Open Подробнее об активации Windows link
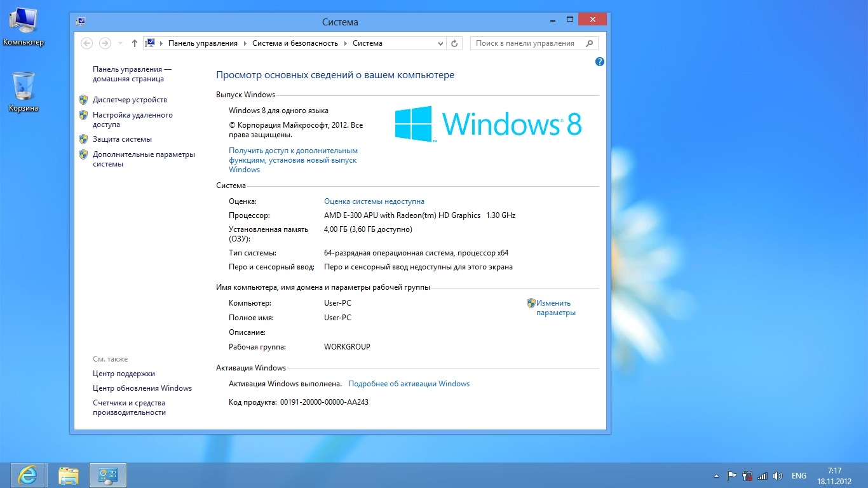This screenshot has height=488, width=868. [409, 384]
